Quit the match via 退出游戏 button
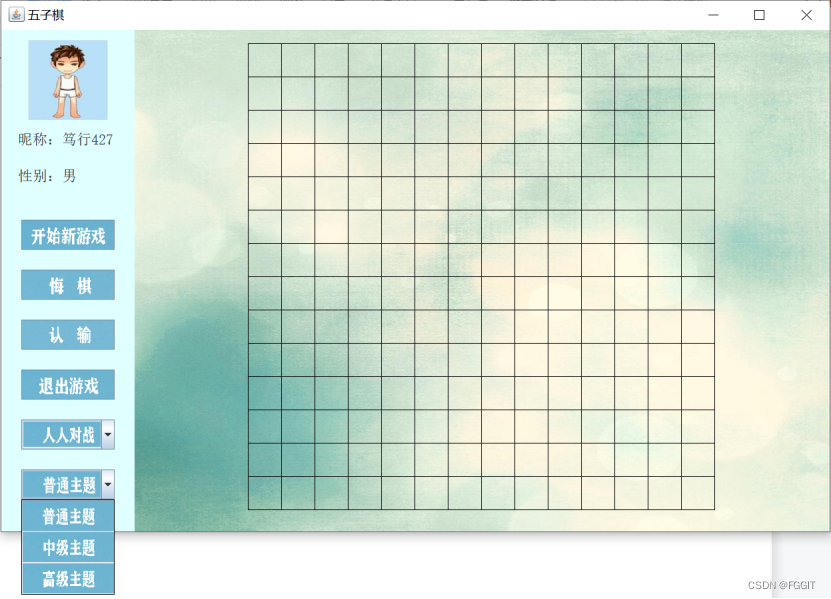This screenshot has width=831, height=599. click(x=67, y=385)
